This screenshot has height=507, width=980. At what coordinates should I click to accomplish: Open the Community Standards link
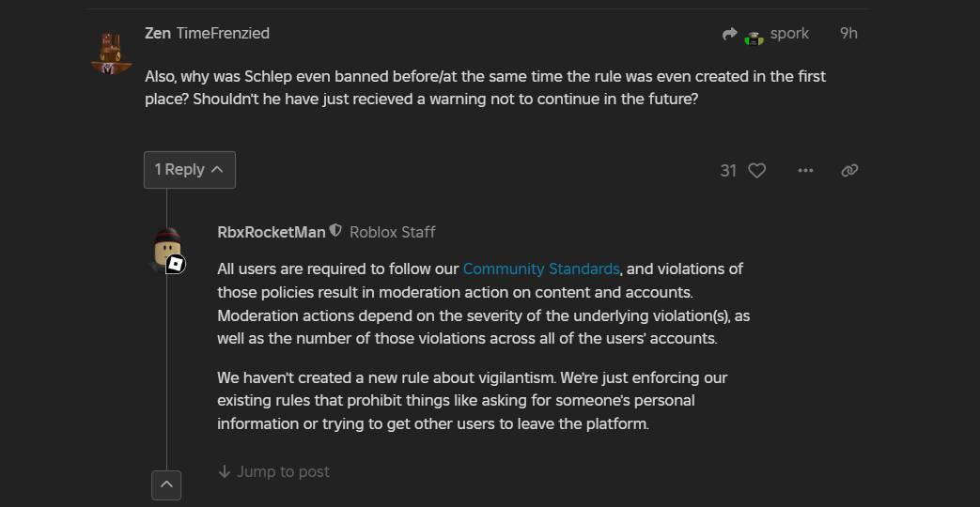[x=540, y=269]
